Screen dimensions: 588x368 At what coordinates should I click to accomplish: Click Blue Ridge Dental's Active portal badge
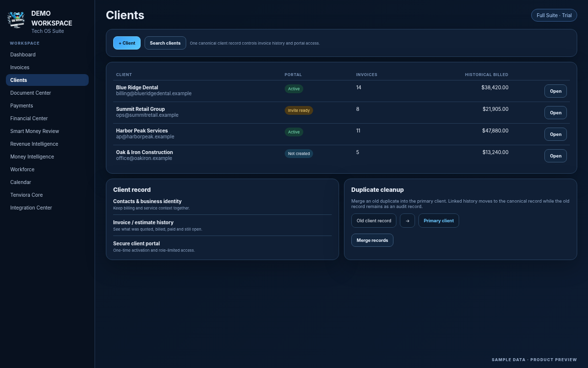(294, 89)
